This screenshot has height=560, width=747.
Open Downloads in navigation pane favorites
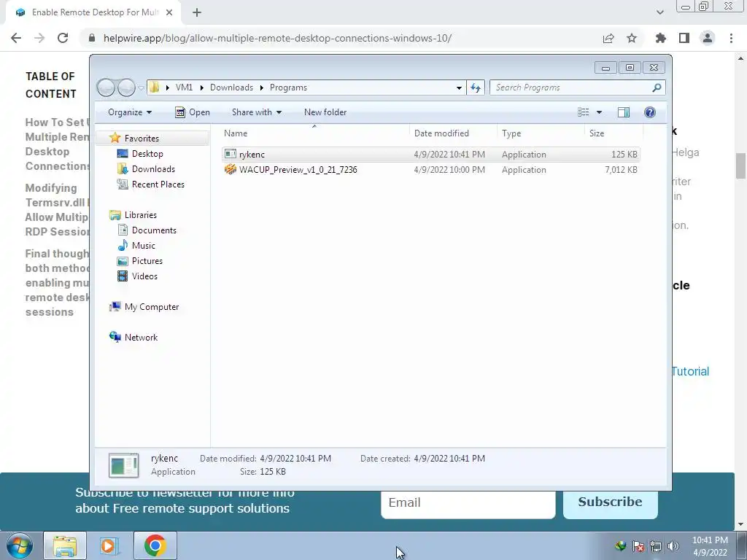[x=153, y=169]
